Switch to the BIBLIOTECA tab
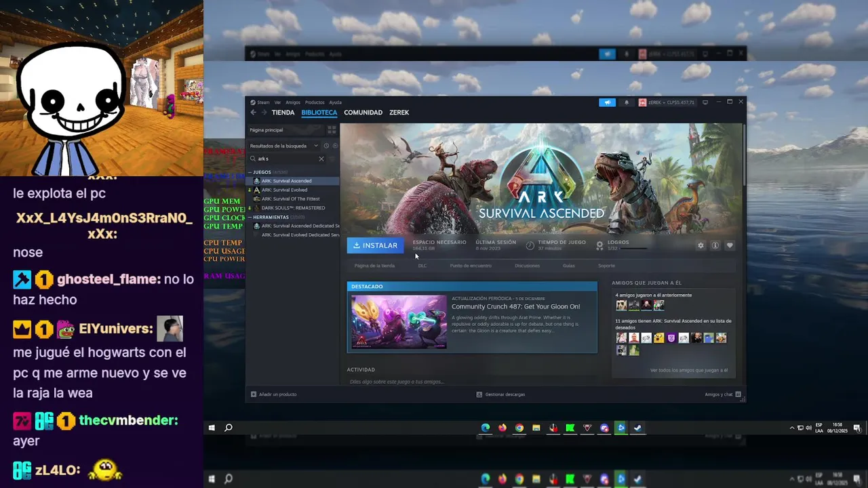Image resolution: width=868 pixels, height=488 pixels. tap(319, 113)
